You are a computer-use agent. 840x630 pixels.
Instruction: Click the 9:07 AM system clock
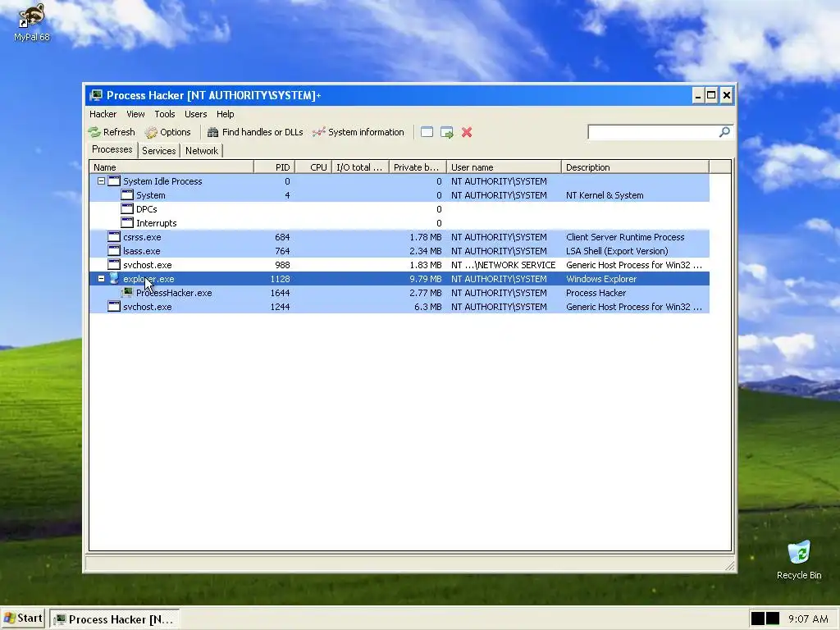(x=808, y=619)
